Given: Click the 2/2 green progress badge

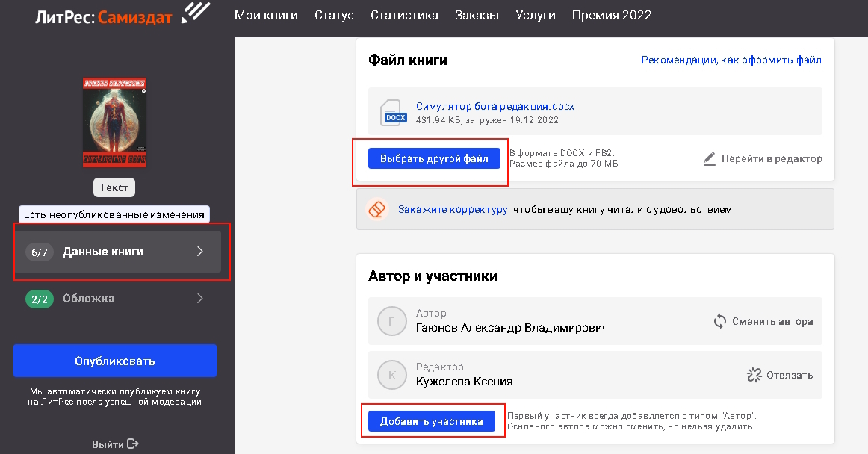Looking at the screenshot, I should pos(40,299).
